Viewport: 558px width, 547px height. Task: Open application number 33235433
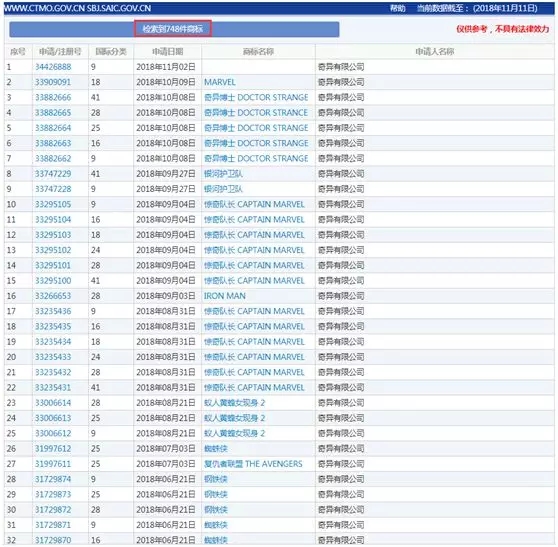pos(53,357)
